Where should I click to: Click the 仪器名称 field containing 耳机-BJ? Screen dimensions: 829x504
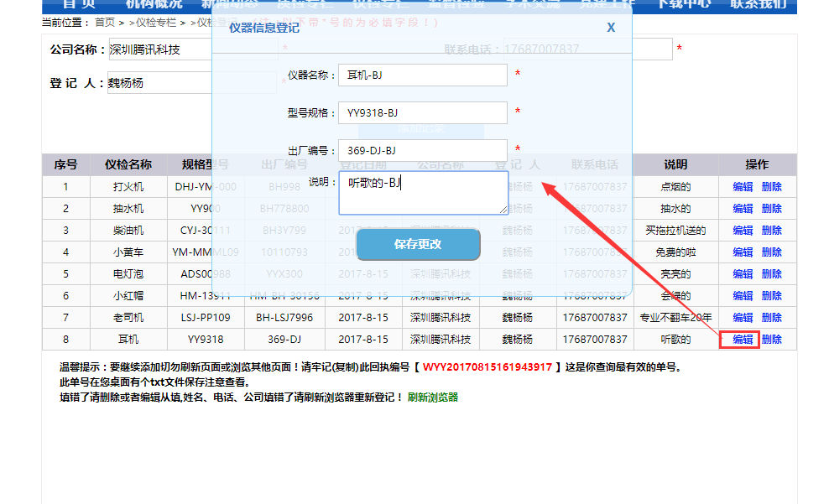point(423,75)
